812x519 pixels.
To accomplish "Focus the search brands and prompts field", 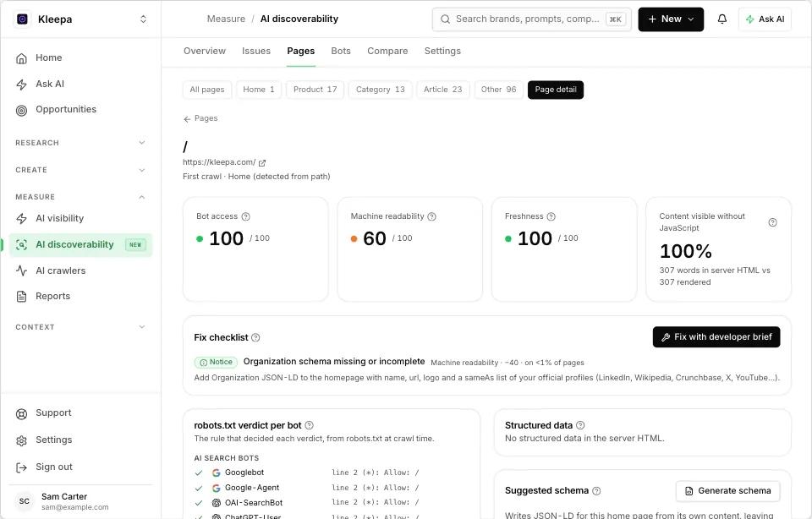I will pyautogui.click(x=532, y=19).
